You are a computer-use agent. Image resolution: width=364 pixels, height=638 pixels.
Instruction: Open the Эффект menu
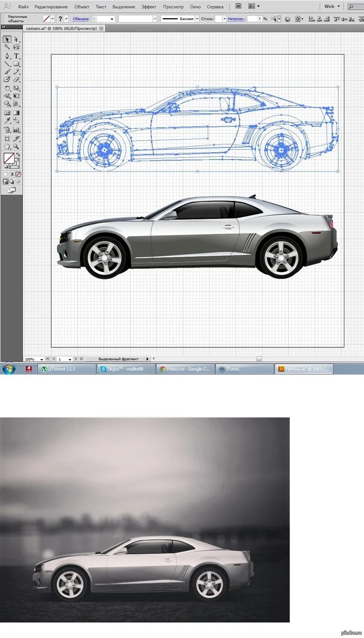click(149, 7)
